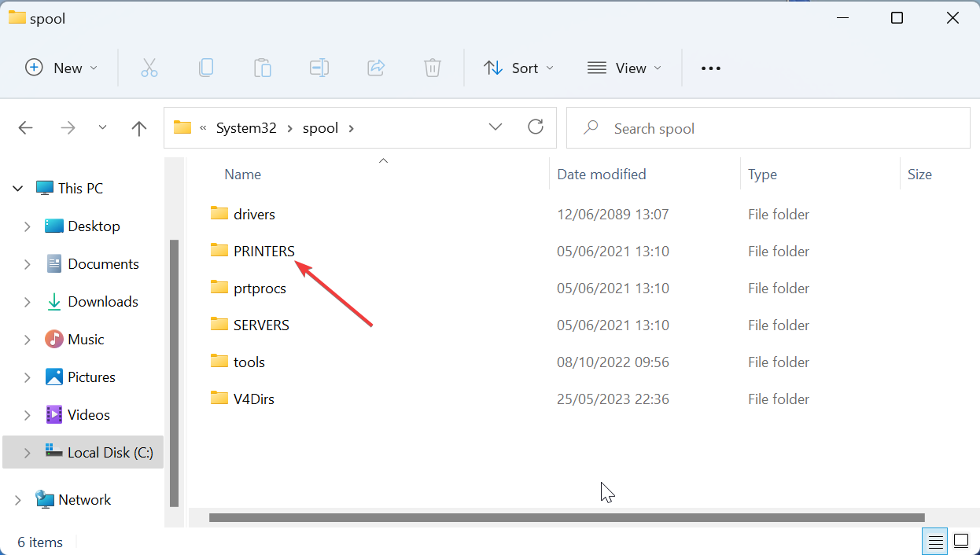Image resolution: width=980 pixels, height=555 pixels.
Task: Click the horizontal scrollbar in file list
Action: coord(566,517)
